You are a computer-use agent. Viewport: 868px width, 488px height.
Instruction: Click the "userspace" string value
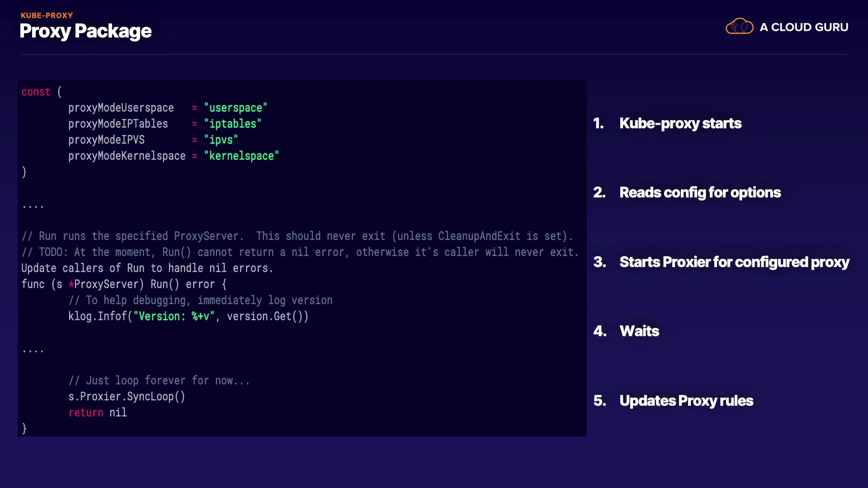[236, 108]
